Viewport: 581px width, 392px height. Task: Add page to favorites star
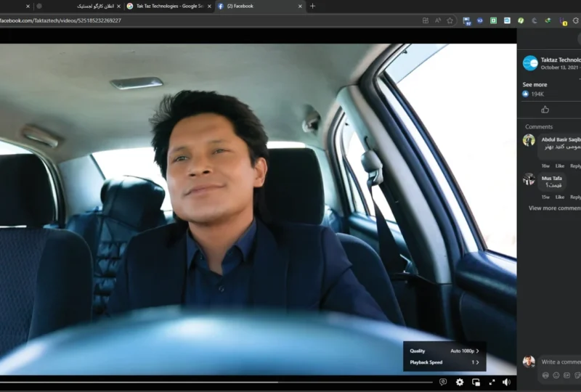[450, 20]
